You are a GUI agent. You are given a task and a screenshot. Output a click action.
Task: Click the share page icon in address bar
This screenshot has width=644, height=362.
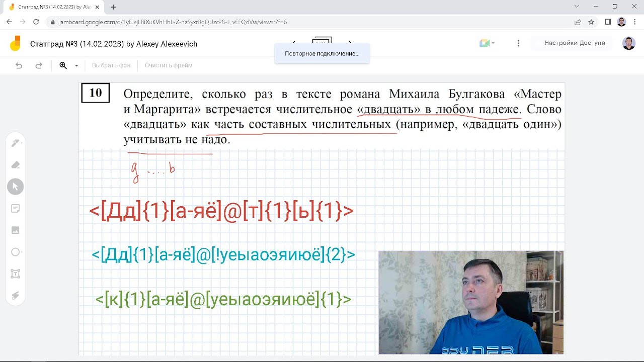point(578,22)
